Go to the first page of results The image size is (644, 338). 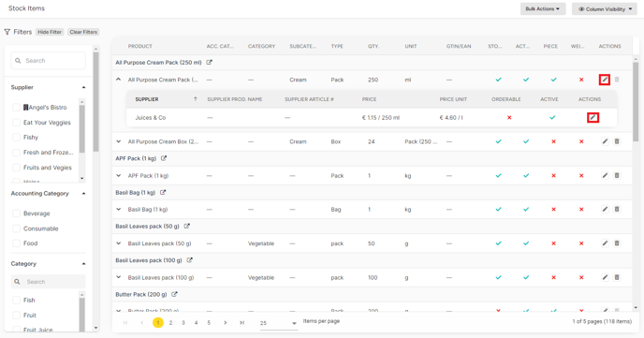[125, 323]
